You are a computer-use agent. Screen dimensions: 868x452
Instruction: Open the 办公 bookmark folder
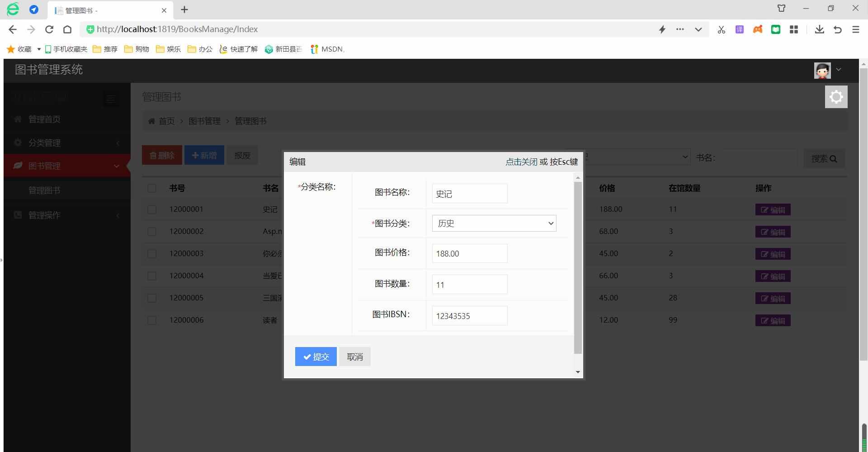[x=200, y=49]
